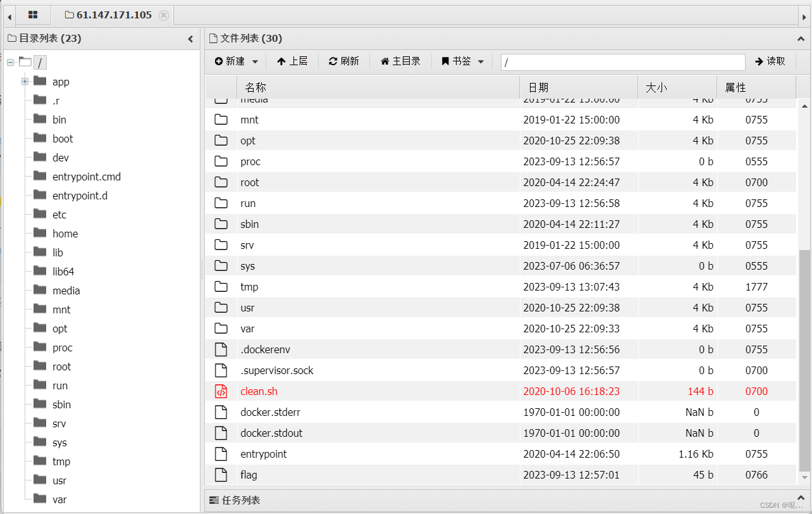Go to home directory with 主目录
Screen dimensions: 812x514
400,61
